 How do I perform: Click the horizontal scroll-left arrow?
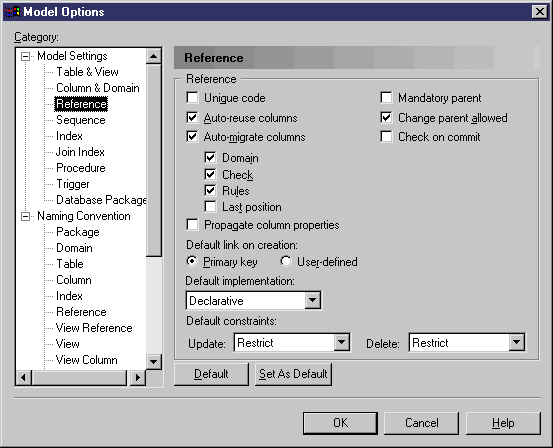23,377
